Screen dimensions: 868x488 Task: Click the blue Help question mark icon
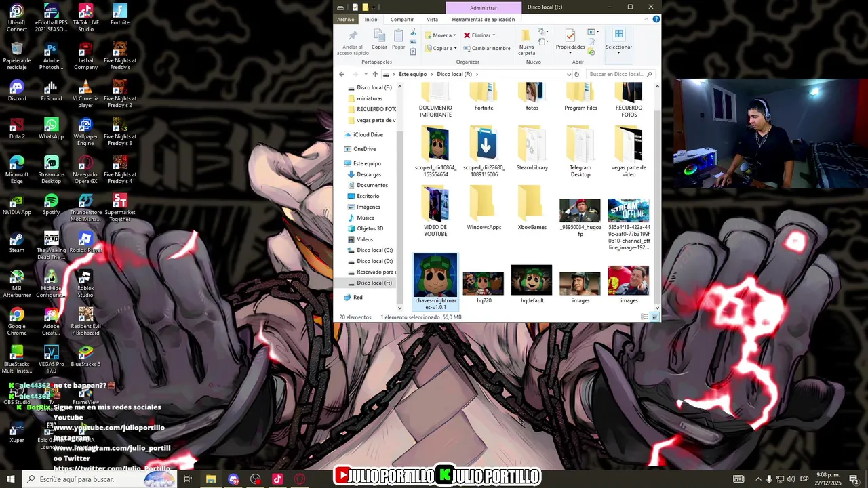pyautogui.click(x=656, y=19)
